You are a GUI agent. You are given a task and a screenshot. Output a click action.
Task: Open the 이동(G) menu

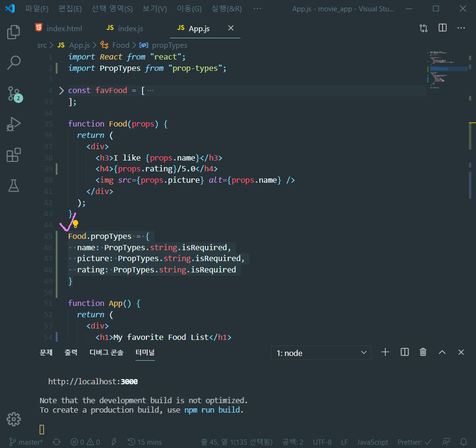(x=189, y=8)
